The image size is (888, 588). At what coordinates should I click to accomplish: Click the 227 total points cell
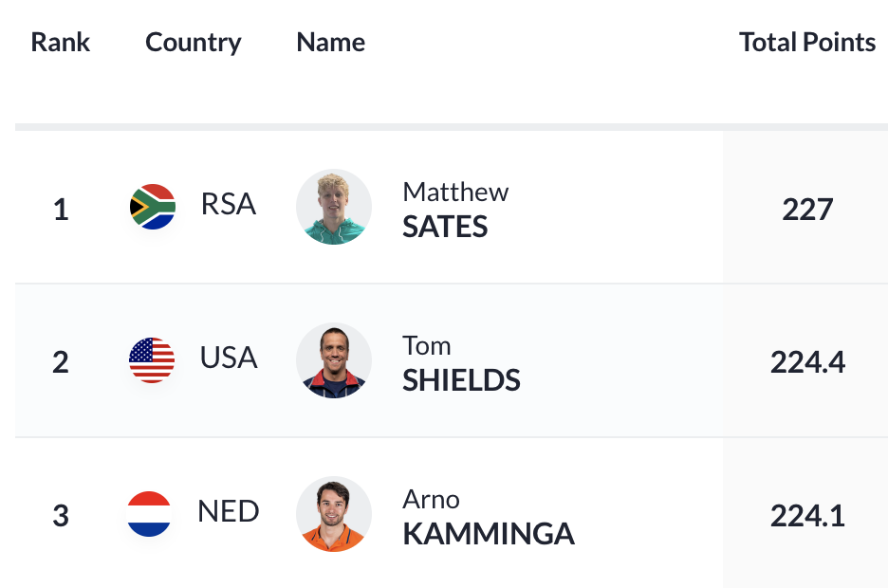point(807,210)
